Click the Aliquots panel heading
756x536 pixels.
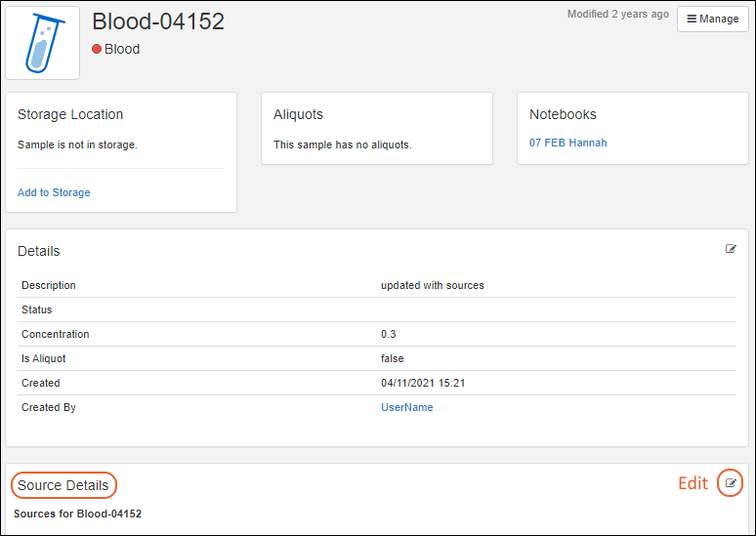click(x=298, y=114)
